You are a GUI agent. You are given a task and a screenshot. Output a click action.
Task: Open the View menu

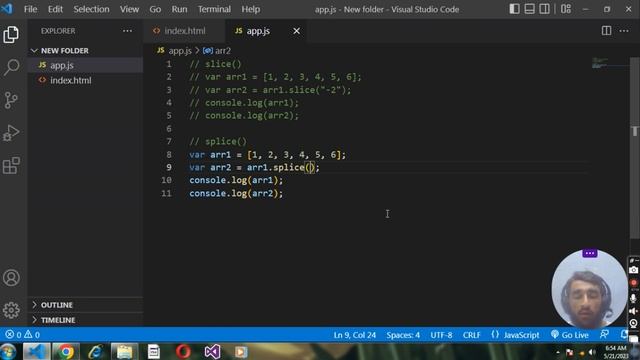129,9
